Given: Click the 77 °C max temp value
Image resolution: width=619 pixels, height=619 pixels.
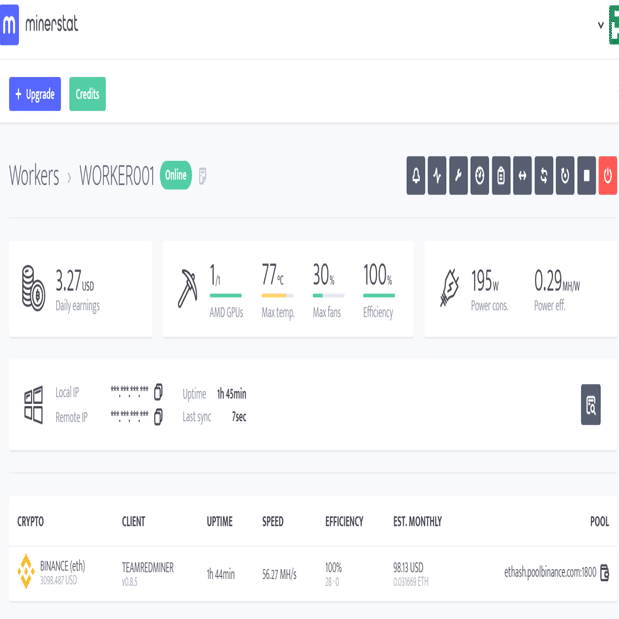Looking at the screenshot, I should coord(273,274).
